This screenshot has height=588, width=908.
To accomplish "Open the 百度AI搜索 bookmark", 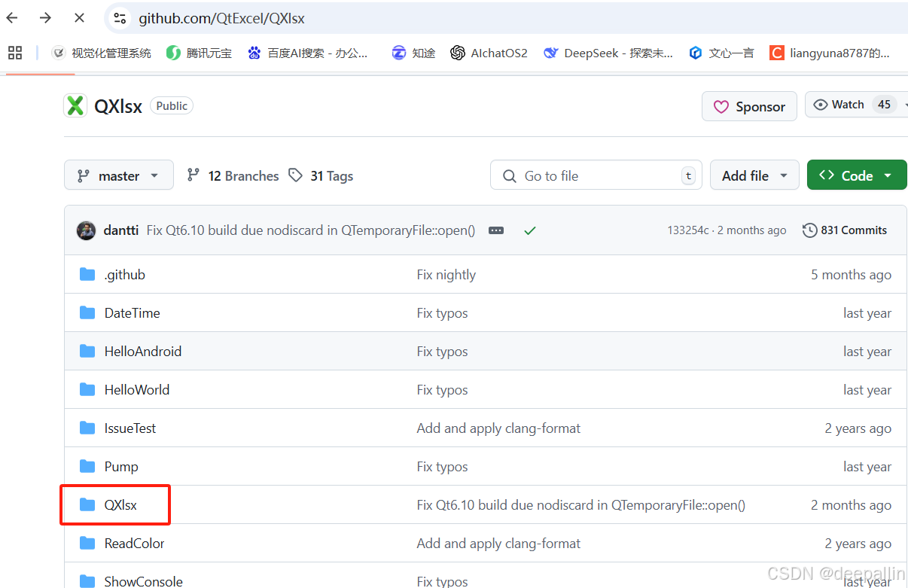I will (x=308, y=53).
